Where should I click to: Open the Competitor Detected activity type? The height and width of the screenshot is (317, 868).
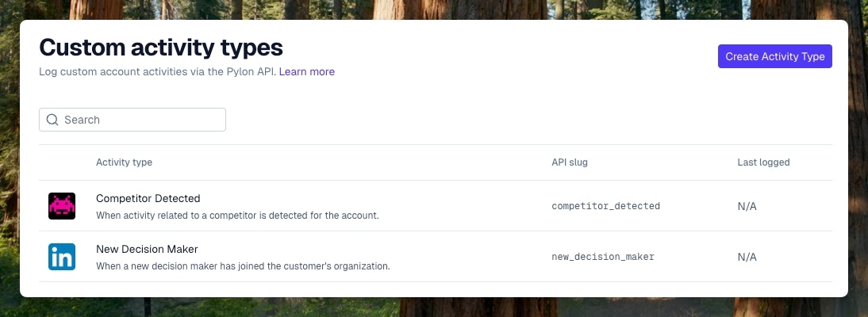pyautogui.click(x=148, y=198)
